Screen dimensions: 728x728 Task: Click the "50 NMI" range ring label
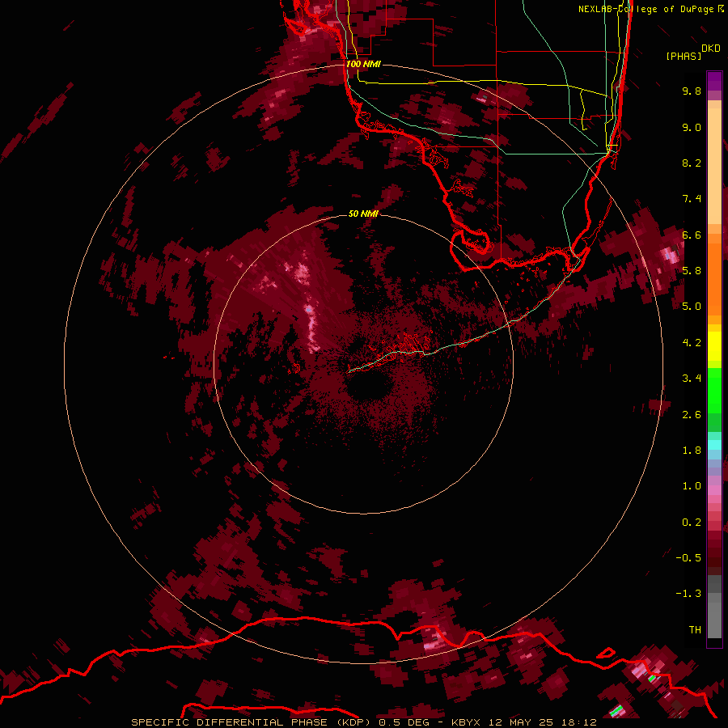point(363,214)
